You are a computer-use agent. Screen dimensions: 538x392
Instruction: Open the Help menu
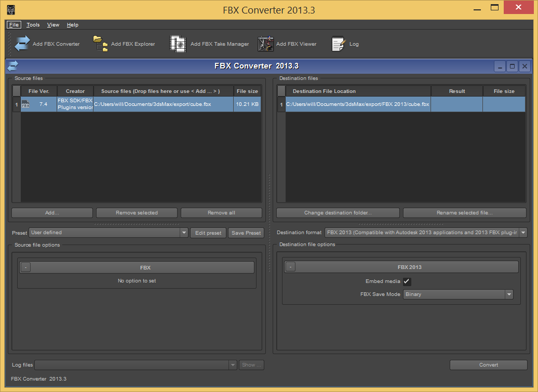coord(72,25)
